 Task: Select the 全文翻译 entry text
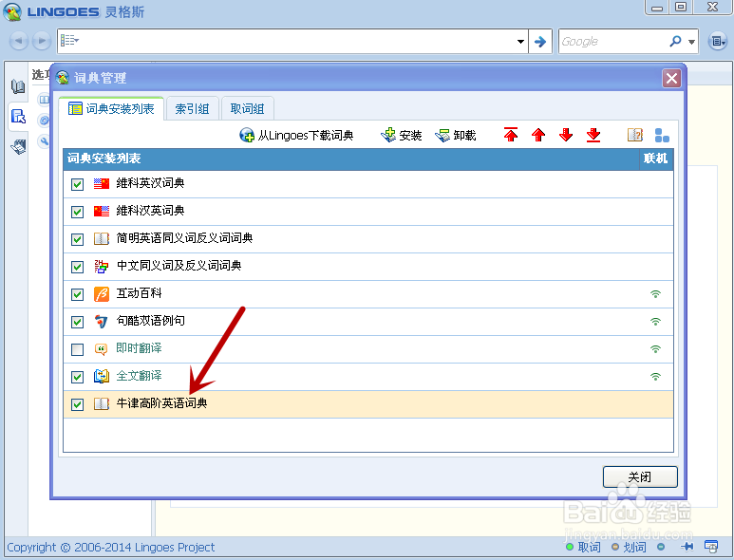click(x=139, y=376)
